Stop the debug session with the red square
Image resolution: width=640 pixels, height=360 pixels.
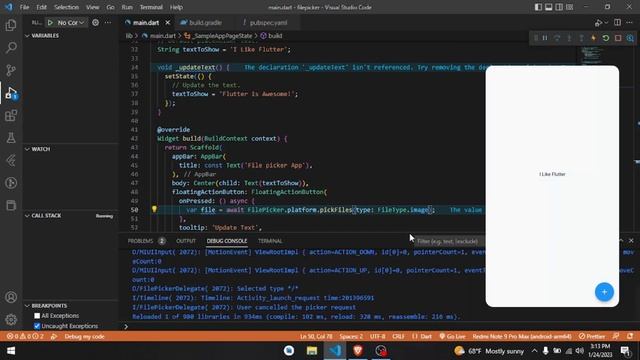point(618,38)
